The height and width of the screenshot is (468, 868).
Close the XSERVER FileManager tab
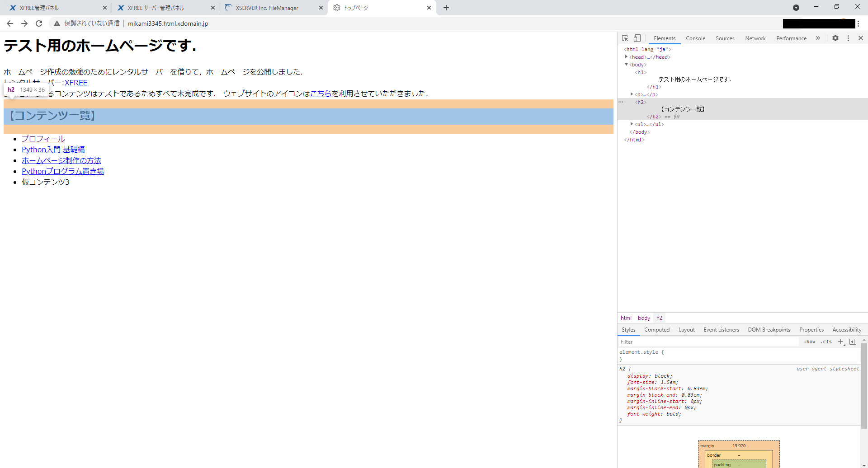321,8
